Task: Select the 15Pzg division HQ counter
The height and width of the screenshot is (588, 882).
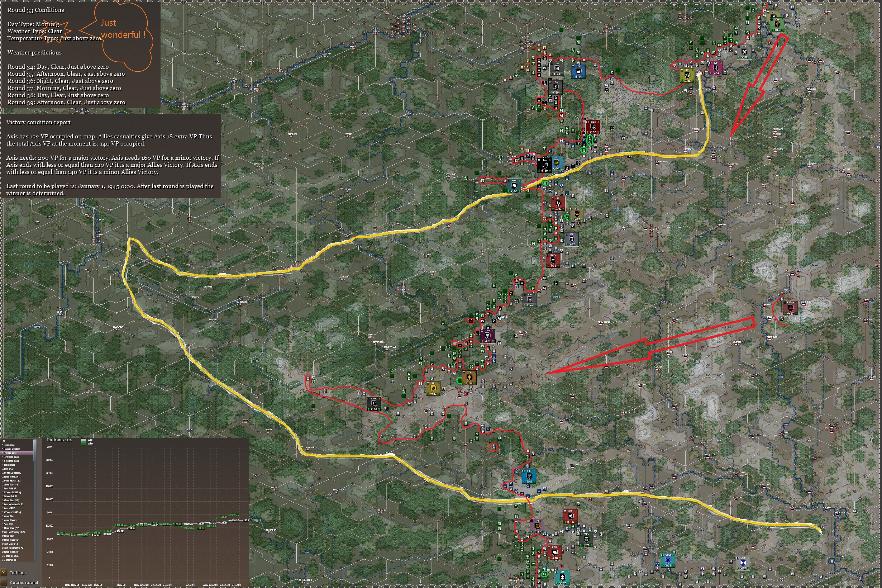Action: coord(790,308)
